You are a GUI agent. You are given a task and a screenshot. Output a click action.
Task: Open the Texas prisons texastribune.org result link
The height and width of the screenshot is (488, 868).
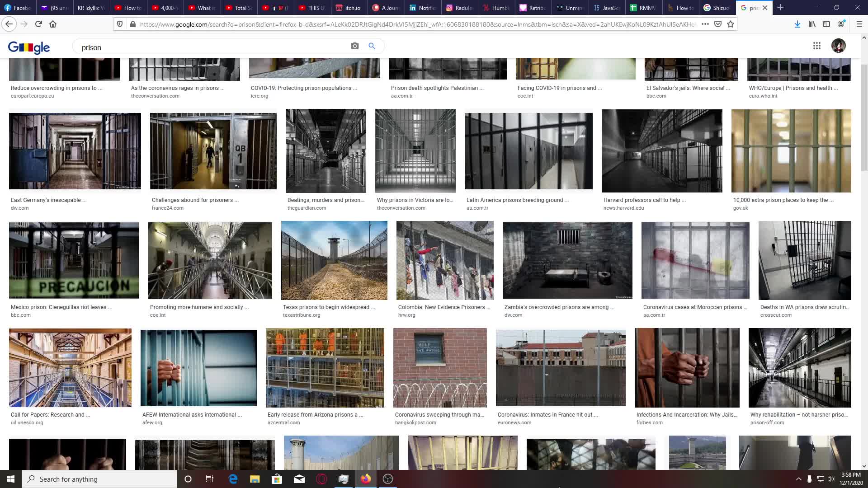[x=329, y=307]
